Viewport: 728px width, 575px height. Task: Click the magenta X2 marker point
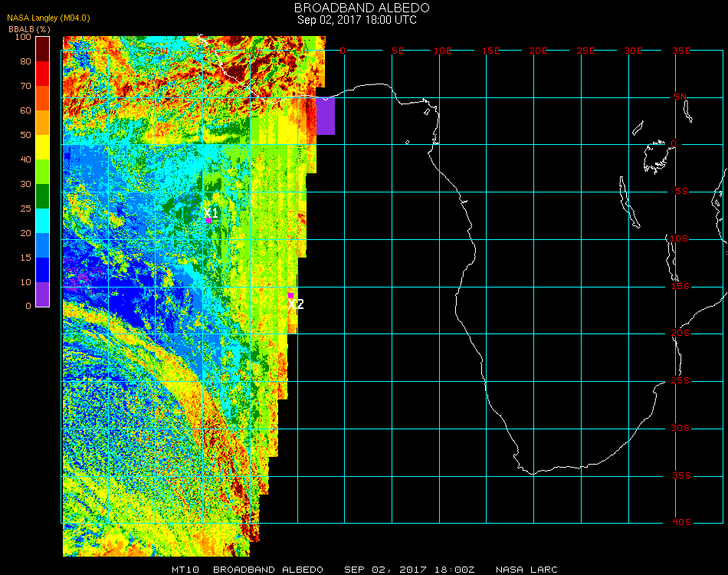(290, 295)
